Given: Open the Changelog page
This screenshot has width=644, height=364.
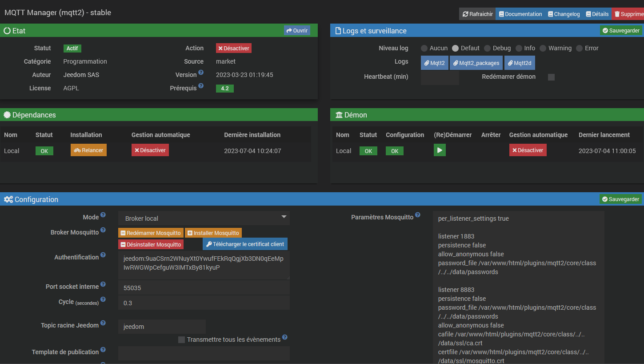Looking at the screenshot, I should click(x=564, y=14).
